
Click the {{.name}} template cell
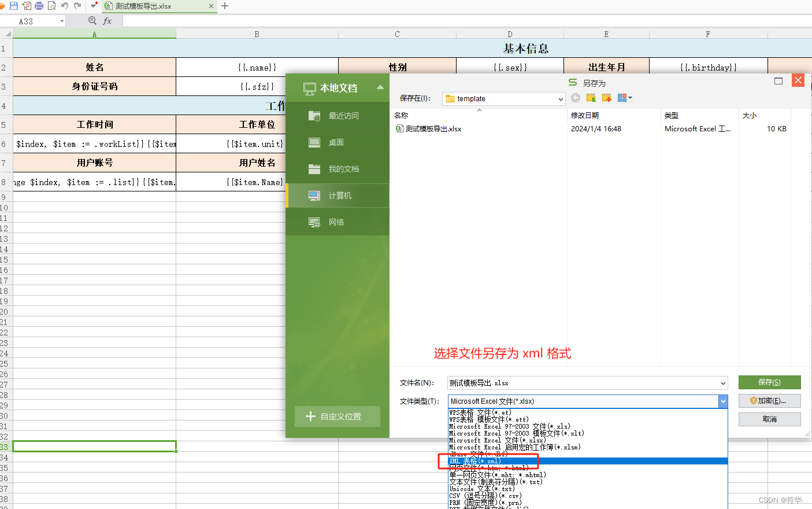257,68
